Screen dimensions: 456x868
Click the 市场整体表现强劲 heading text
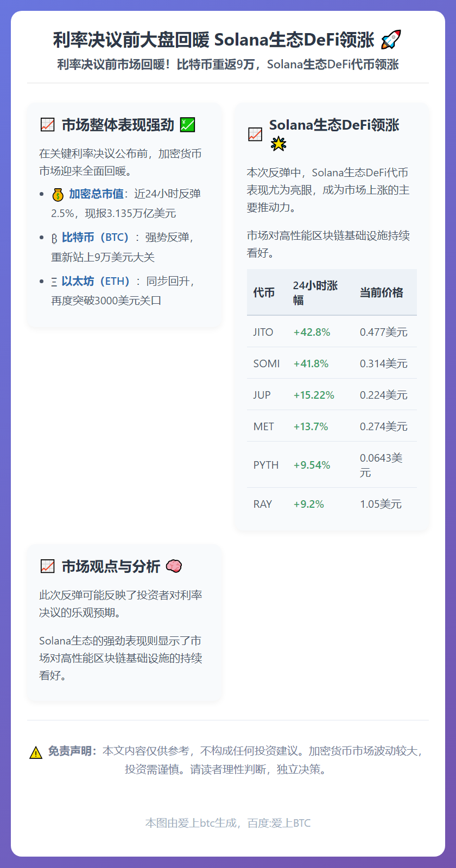(118, 125)
